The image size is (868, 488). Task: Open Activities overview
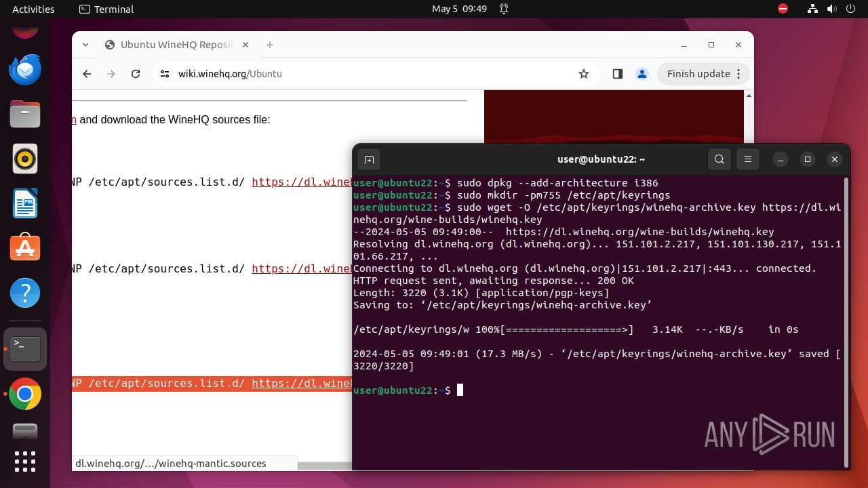tap(33, 9)
